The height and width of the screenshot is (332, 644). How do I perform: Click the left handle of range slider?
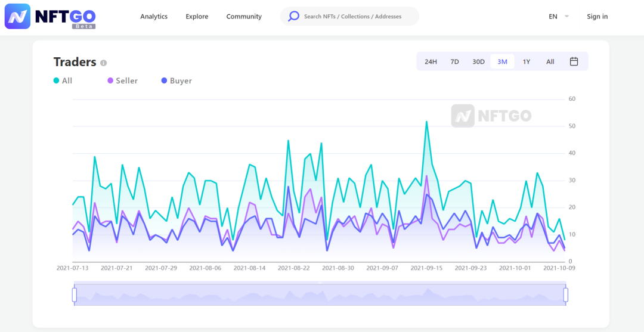tap(75, 294)
